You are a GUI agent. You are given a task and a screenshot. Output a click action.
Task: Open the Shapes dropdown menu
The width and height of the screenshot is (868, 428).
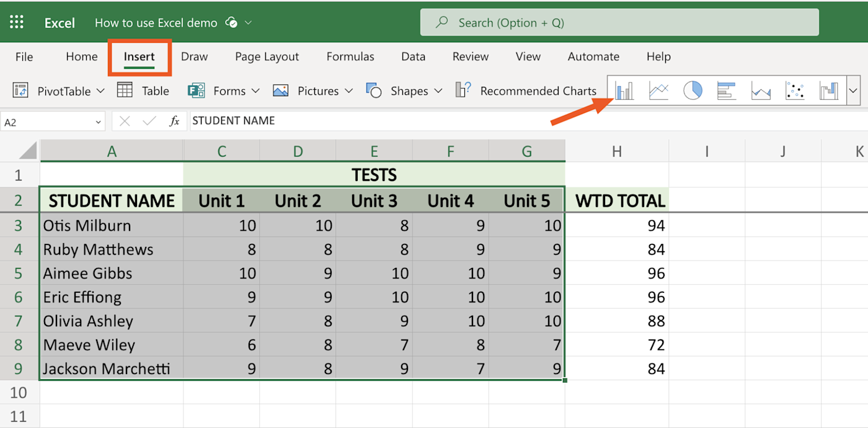click(438, 91)
